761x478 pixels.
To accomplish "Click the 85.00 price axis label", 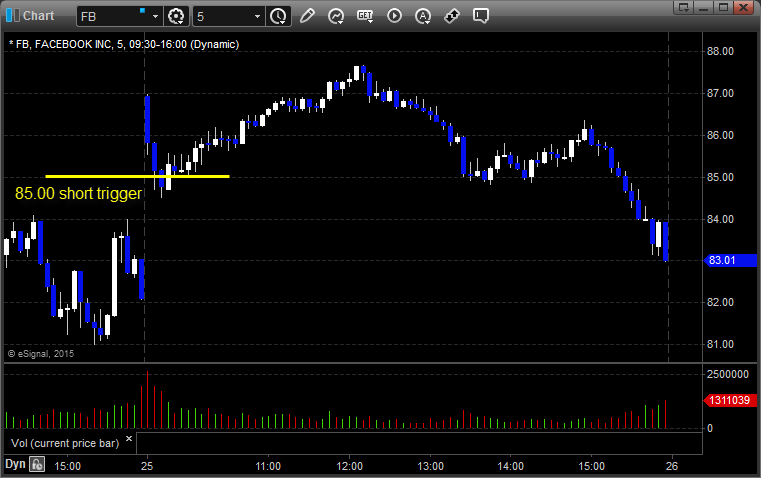I will pyautogui.click(x=720, y=177).
